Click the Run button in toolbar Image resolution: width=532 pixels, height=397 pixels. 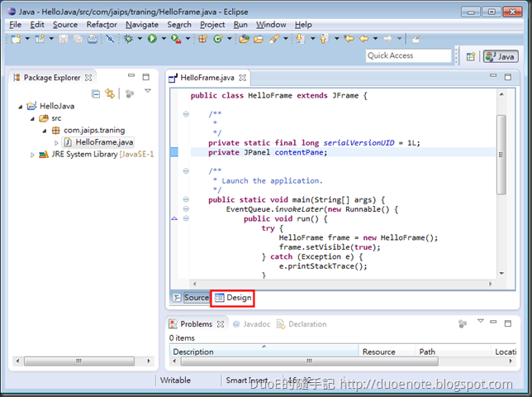152,39
